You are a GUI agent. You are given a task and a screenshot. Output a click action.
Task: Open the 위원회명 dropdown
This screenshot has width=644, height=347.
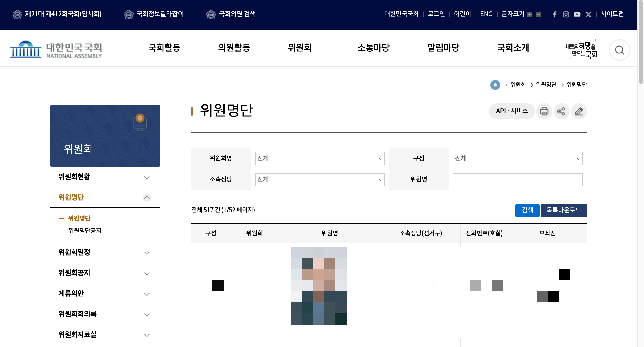tap(320, 159)
